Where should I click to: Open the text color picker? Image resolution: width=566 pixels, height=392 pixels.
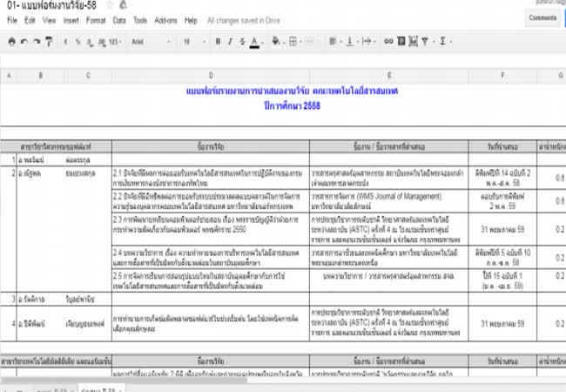(x=256, y=42)
